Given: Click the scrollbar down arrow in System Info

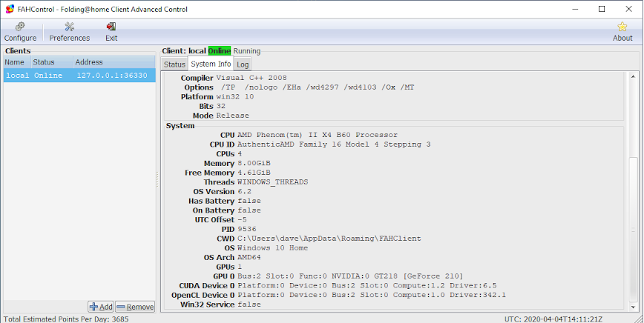Looking at the screenshot, I should pyautogui.click(x=633, y=307).
